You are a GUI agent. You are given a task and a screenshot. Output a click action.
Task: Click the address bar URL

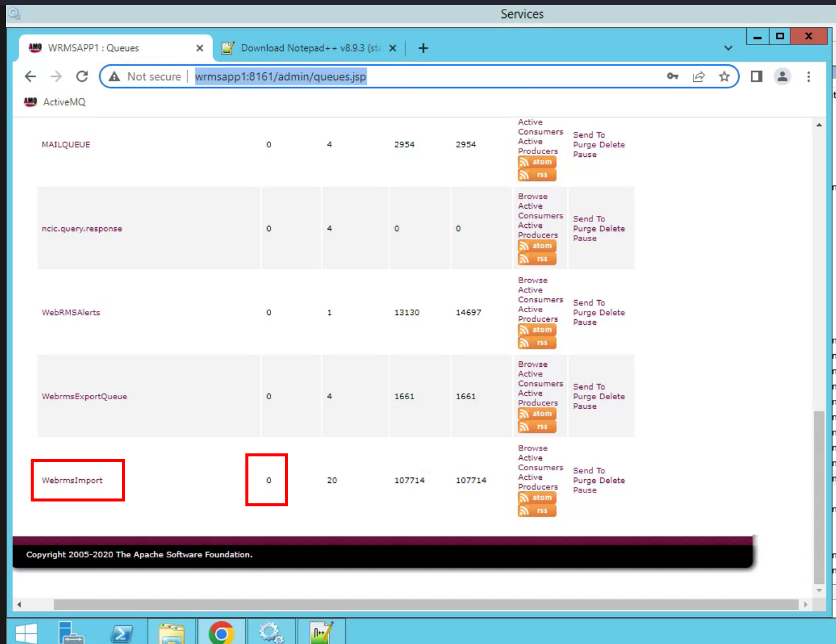280,76
